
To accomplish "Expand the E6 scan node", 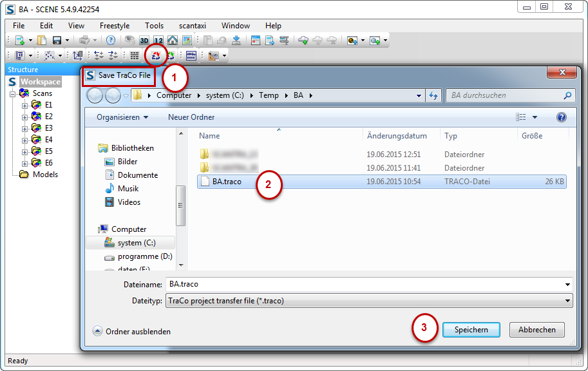I will coord(24,164).
